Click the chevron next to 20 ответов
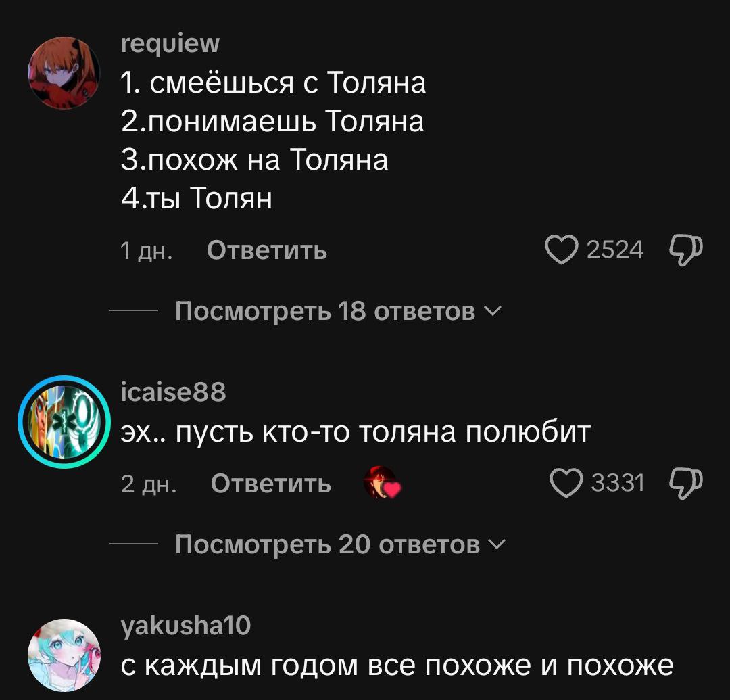 (497, 544)
